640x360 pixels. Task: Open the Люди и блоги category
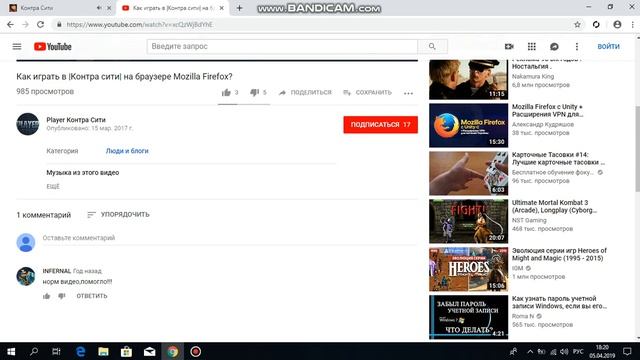[x=127, y=151]
